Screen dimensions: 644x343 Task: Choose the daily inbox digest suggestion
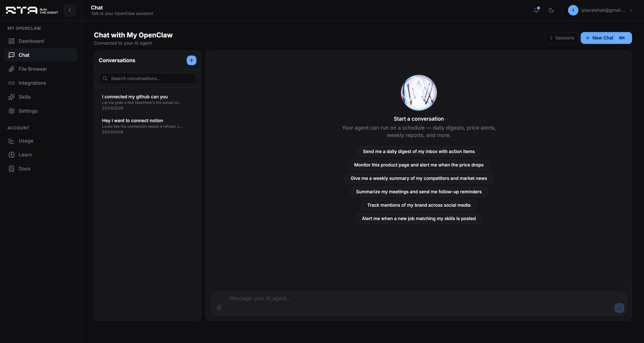[419, 151]
